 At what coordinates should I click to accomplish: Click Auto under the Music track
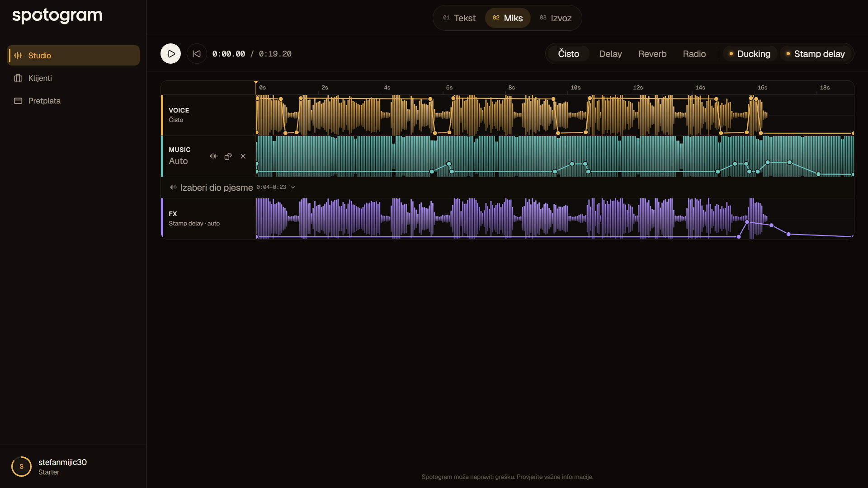[178, 161]
